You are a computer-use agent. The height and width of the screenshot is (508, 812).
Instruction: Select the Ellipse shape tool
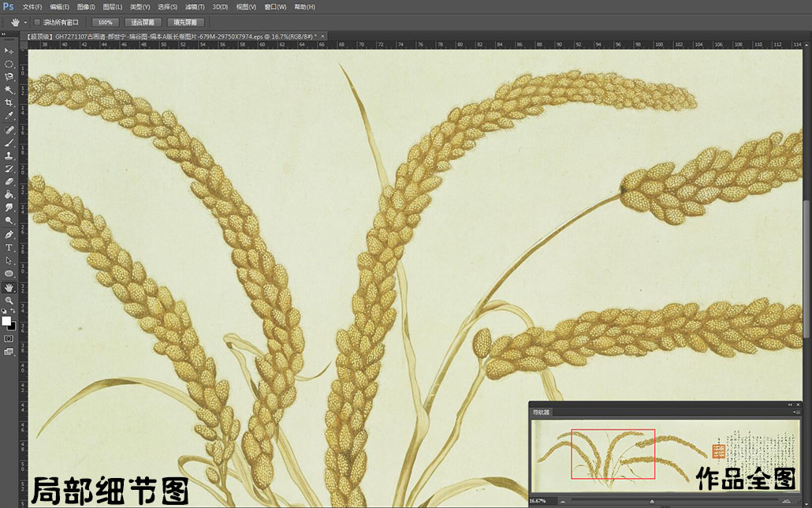pyautogui.click(x=9, y=273)
